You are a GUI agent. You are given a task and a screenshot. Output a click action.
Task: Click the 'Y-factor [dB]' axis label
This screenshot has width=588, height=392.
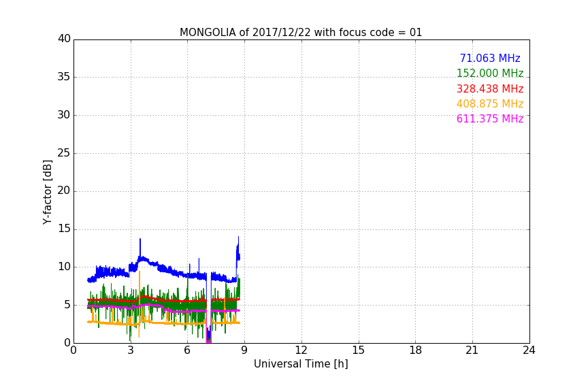pyautogui.click(x=47, y=192)
